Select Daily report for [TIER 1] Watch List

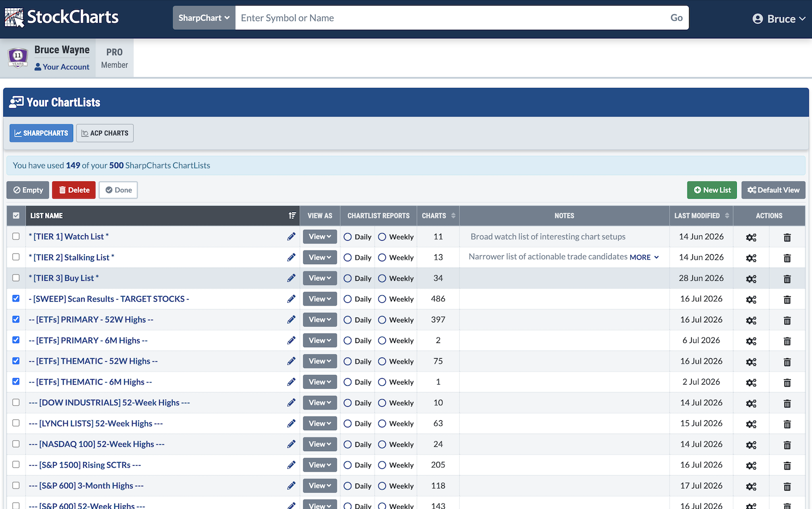(x=348, y=237)
